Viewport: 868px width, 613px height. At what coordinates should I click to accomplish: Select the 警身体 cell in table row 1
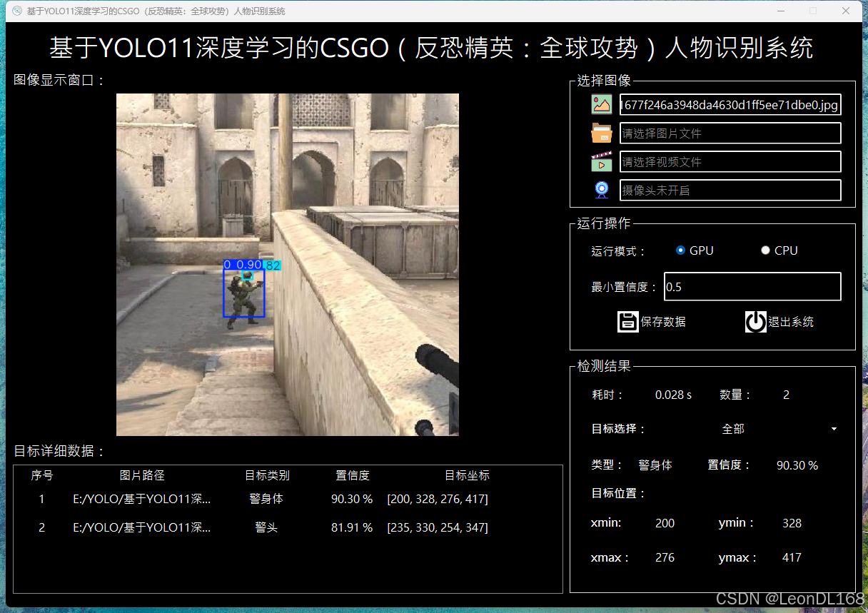pos(266,499)
